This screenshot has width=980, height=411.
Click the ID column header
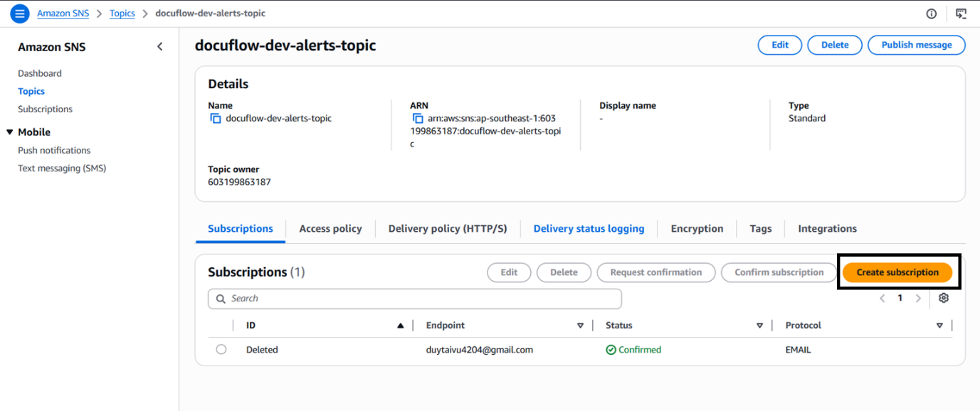(251, 326)
